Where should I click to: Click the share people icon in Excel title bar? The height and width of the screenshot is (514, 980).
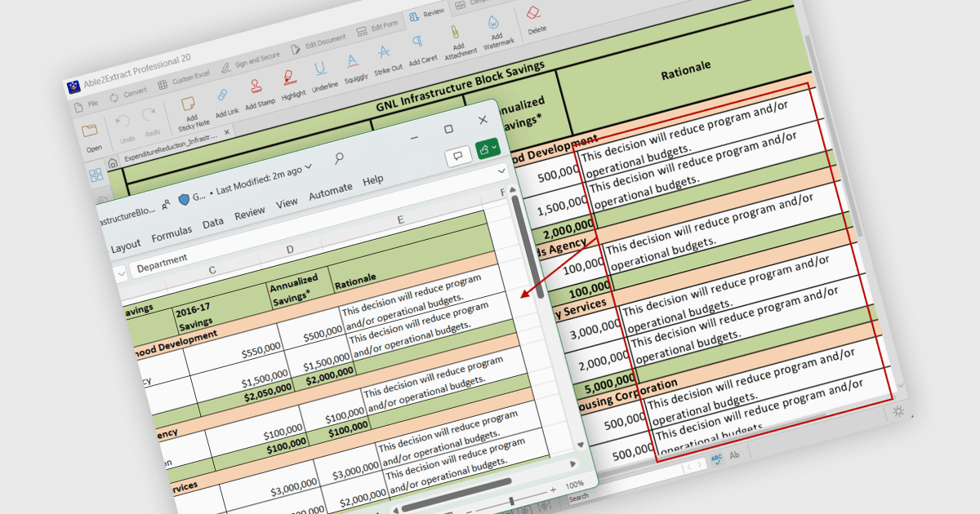tap(166, 206)
